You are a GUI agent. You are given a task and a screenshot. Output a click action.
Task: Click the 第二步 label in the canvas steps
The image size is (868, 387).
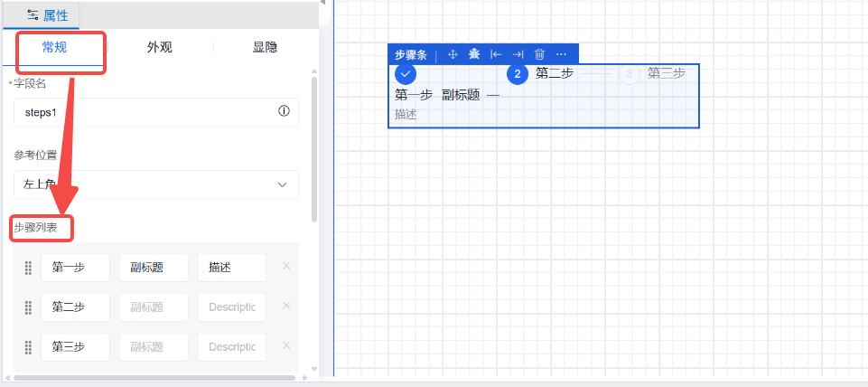click(554, 73)
